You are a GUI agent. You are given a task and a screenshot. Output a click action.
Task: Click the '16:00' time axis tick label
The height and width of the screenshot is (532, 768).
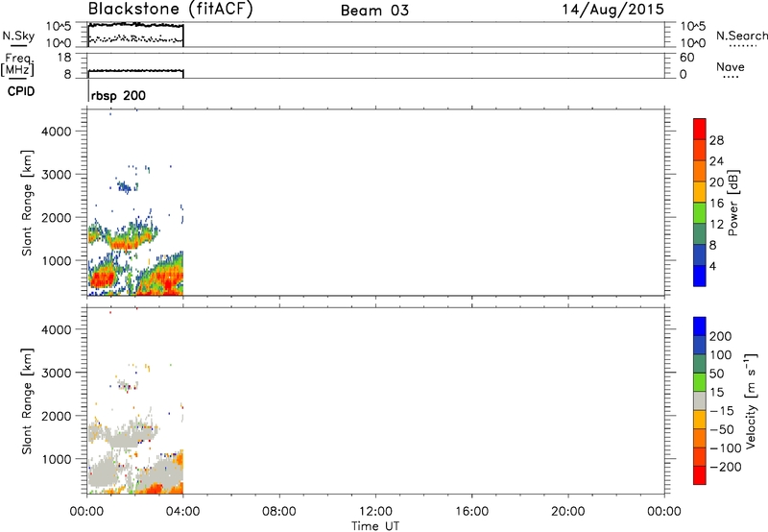tap(471, 512)
